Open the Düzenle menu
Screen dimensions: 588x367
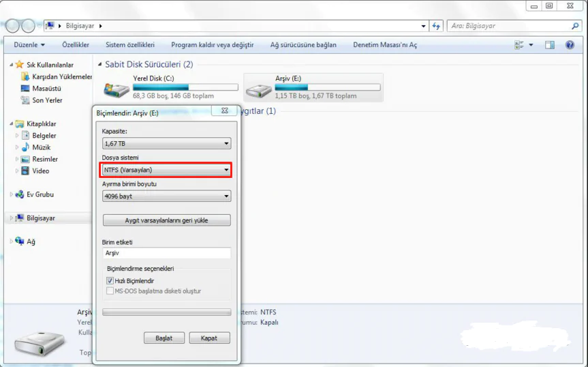29,45
